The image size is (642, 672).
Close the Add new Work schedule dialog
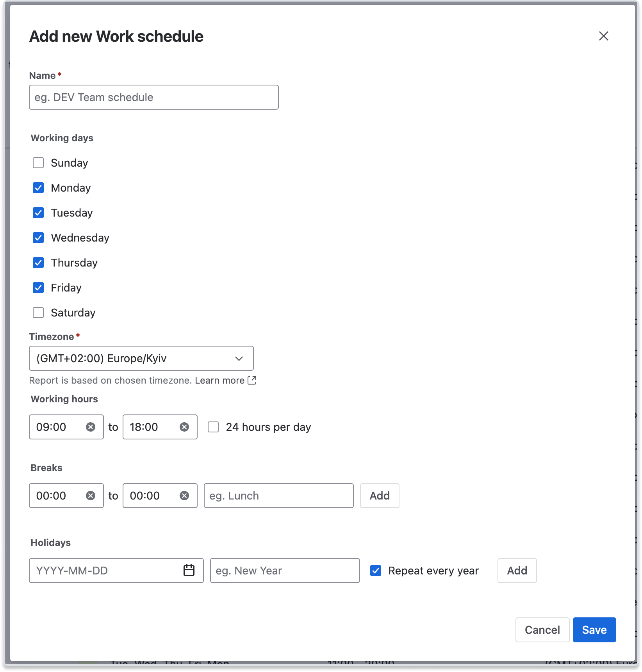[603, 36]
